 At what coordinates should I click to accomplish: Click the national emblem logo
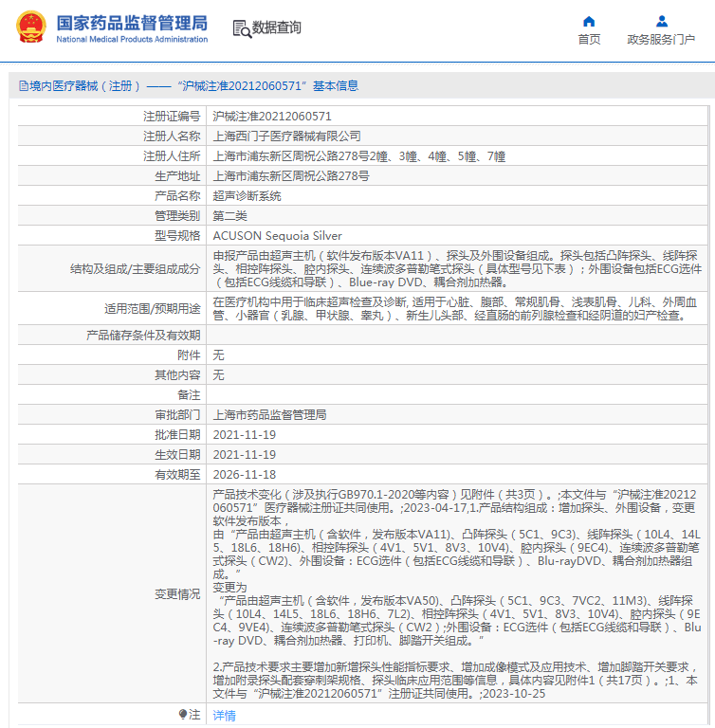pyautogui.click(x=31, y=27)
